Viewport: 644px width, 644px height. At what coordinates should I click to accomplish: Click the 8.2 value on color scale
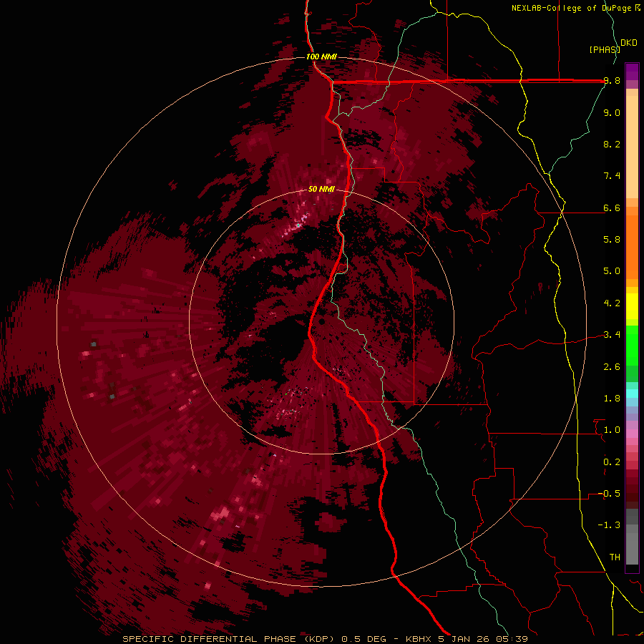coord(612,144)
